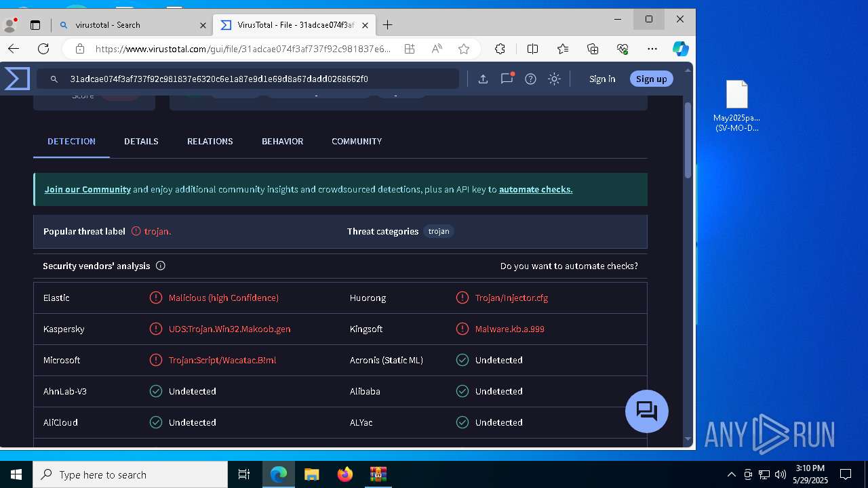Click UDS:Trojan.Win32.Makoob.gen detection text
The image size is (868, 488).
tap(229, 329)
